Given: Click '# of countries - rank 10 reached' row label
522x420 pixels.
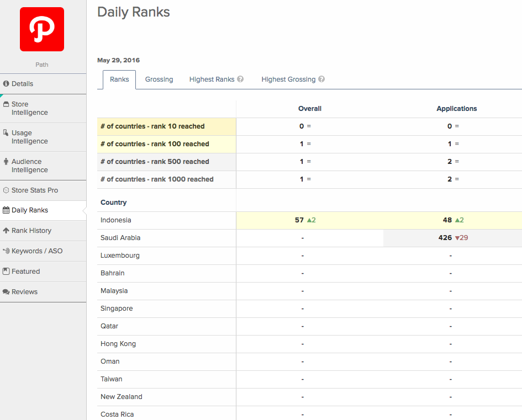Looking at the screenshot, I should click(152, 126).
